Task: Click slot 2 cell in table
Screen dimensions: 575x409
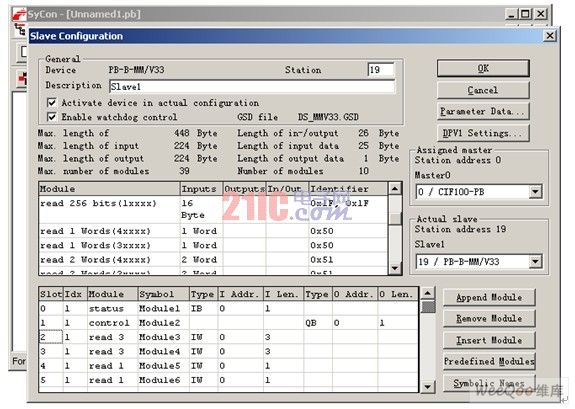Action: [x=51, y=337]
